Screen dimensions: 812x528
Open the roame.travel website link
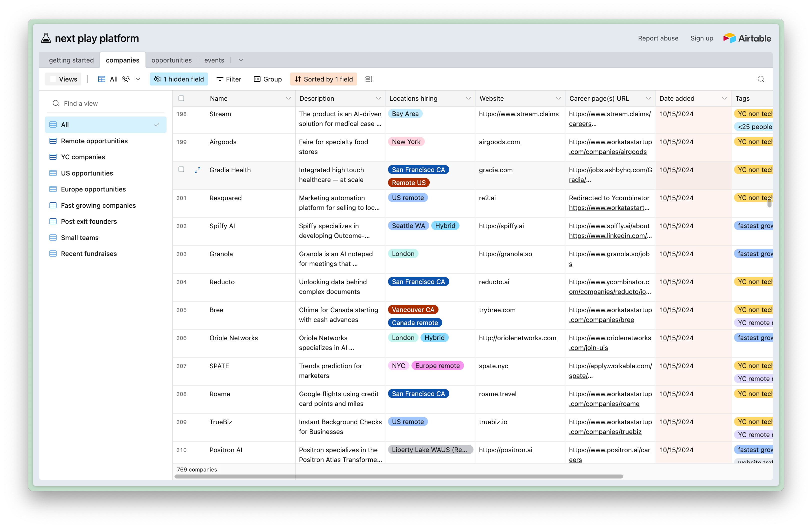[x=497, y=394]
